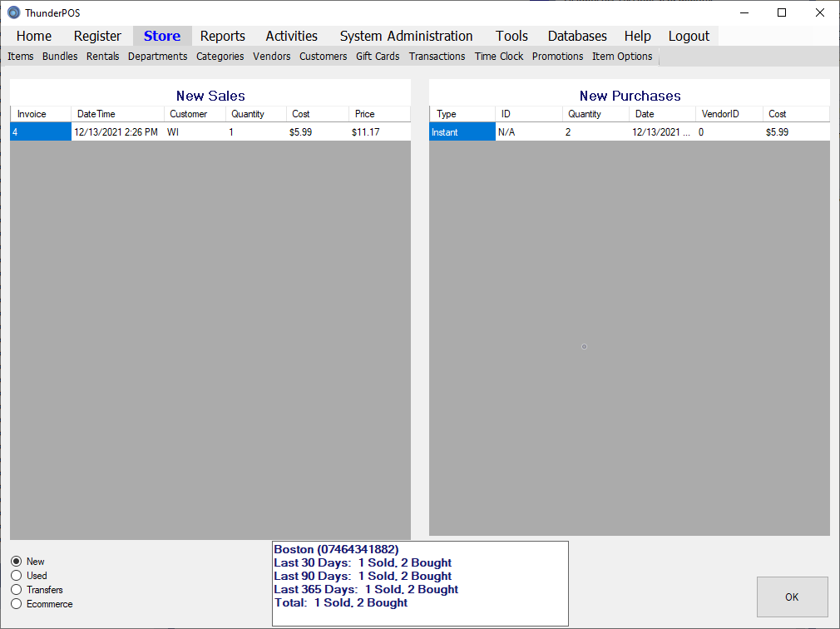Open the Databases menu
840x629 pixels.
[576, 36]
